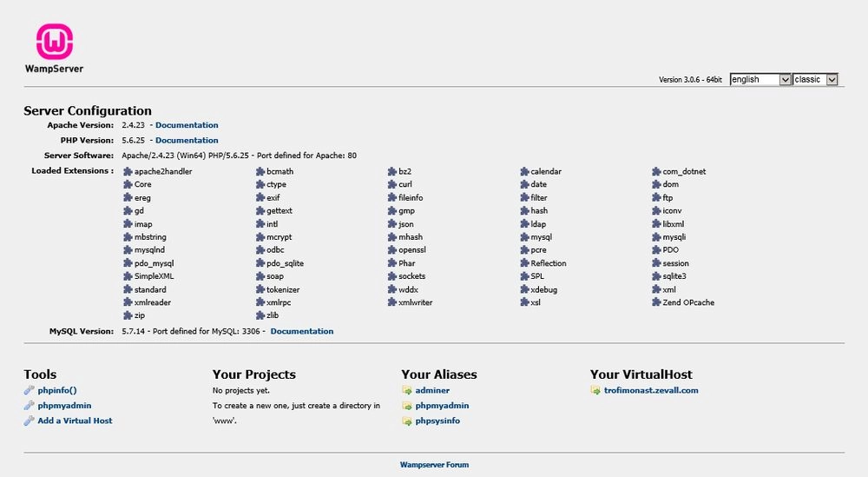Click the Apache version 2.4.23 value
Viewport: 868px width, 477px height.
133,125
